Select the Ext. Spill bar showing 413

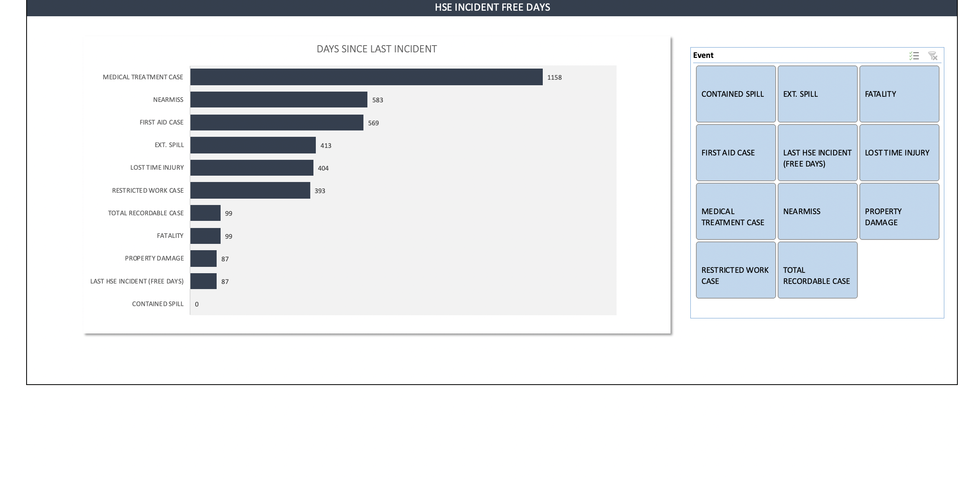pos(253,145)
